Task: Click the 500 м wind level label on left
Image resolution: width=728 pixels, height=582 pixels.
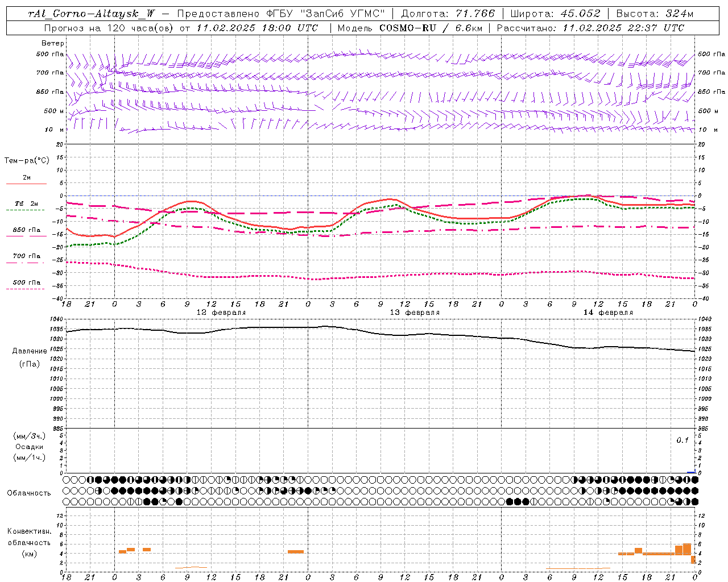Action: point(54,111)
